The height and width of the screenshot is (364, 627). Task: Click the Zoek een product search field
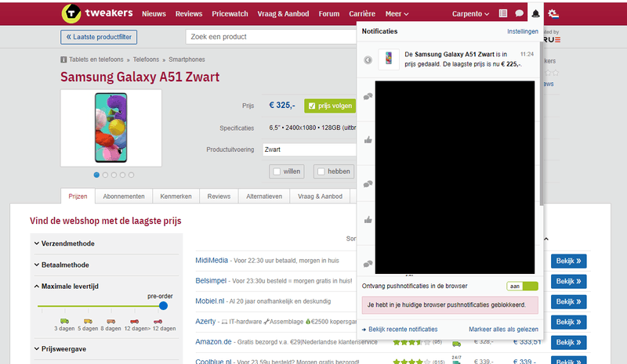(271, 37)
